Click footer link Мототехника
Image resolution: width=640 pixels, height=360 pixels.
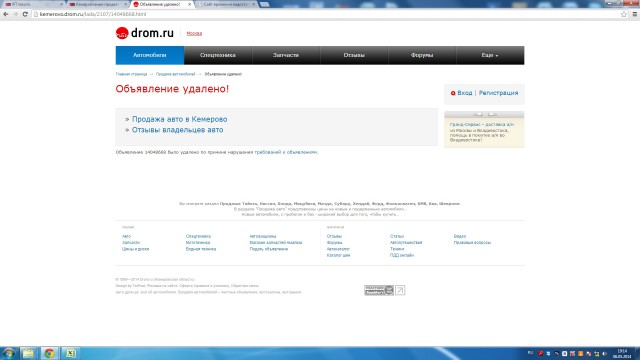198,242
